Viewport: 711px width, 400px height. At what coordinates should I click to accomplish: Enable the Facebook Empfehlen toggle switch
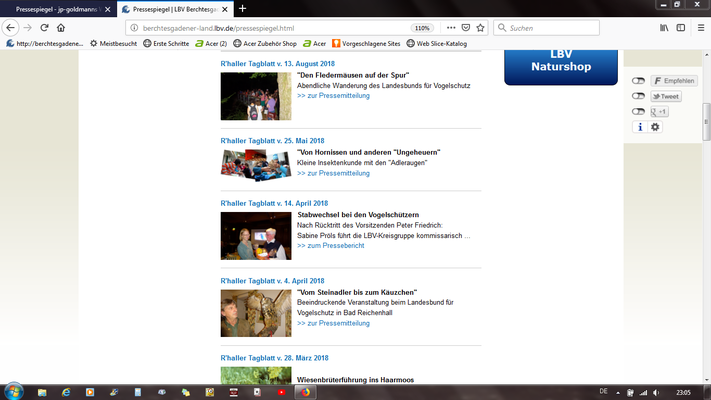[x=638, y=81]
